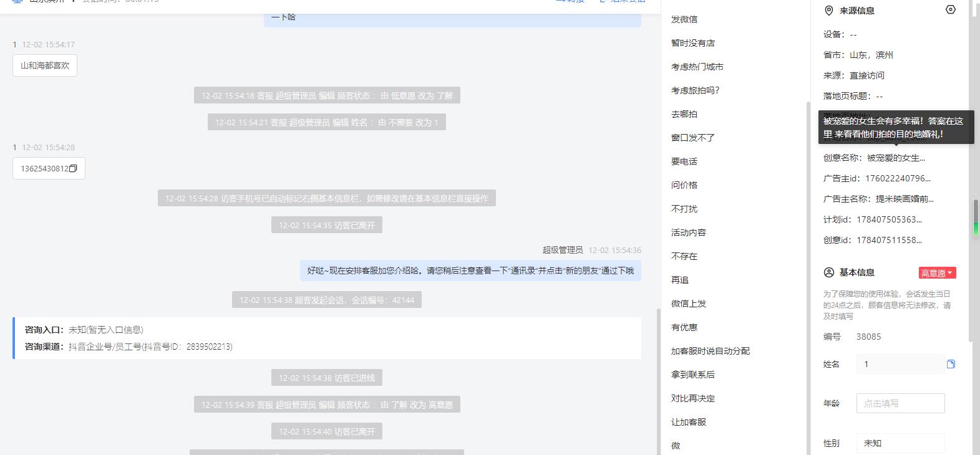Viewport: 980px width, 455px height.
Task: Choose the 问价格 quick reply
Action: [684, 185]
